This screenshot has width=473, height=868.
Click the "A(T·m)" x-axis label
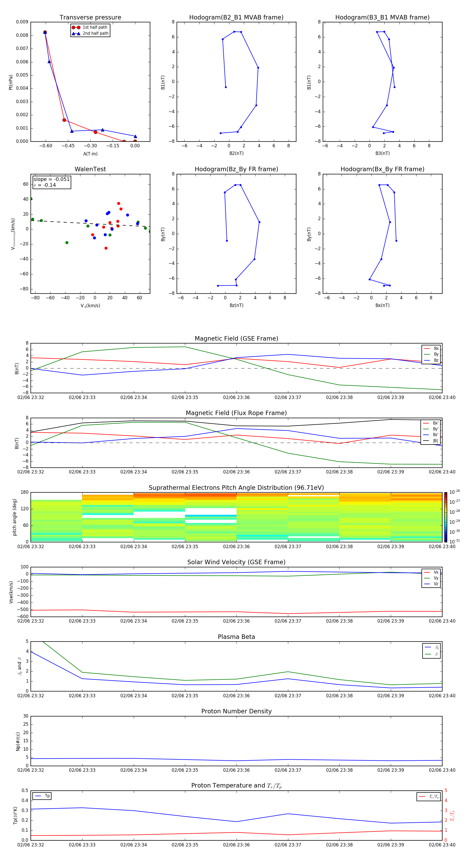tap(90, 154)
